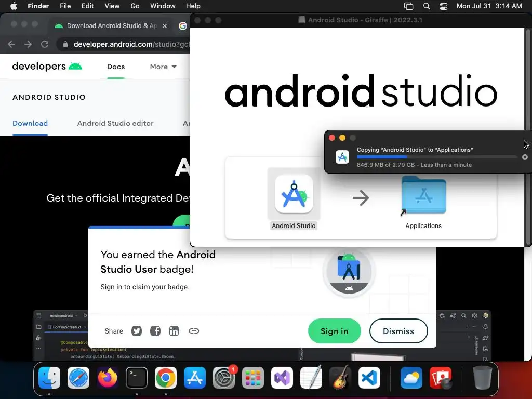Open Launchpad from the Dock
The width and height of the screenshot is (532, 399).
pos(253,378)
